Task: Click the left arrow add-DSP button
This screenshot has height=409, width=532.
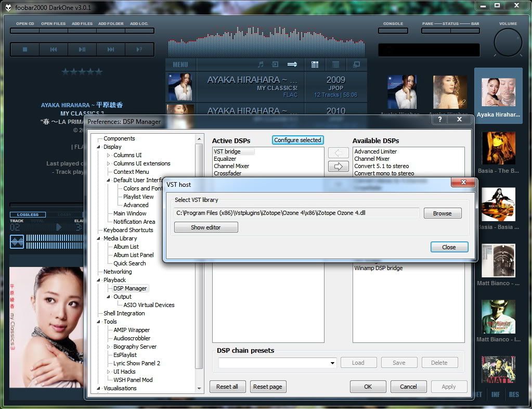Action: 338,153
